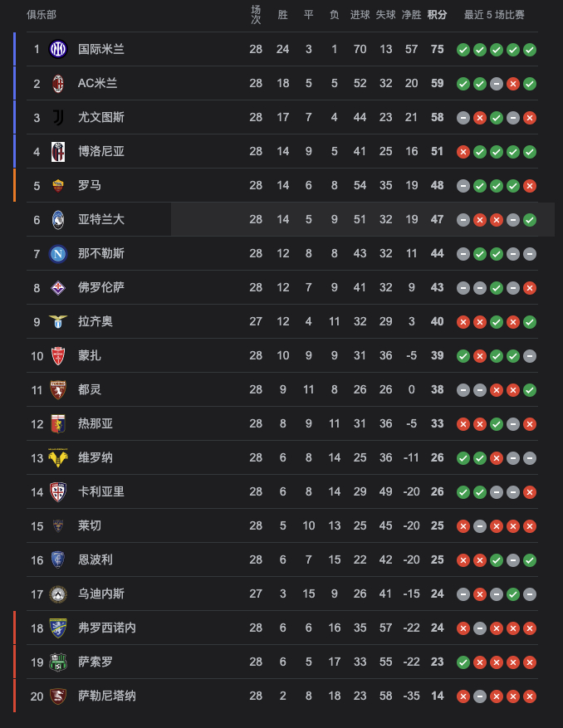Click the Genoa club crest

(58, 424)
